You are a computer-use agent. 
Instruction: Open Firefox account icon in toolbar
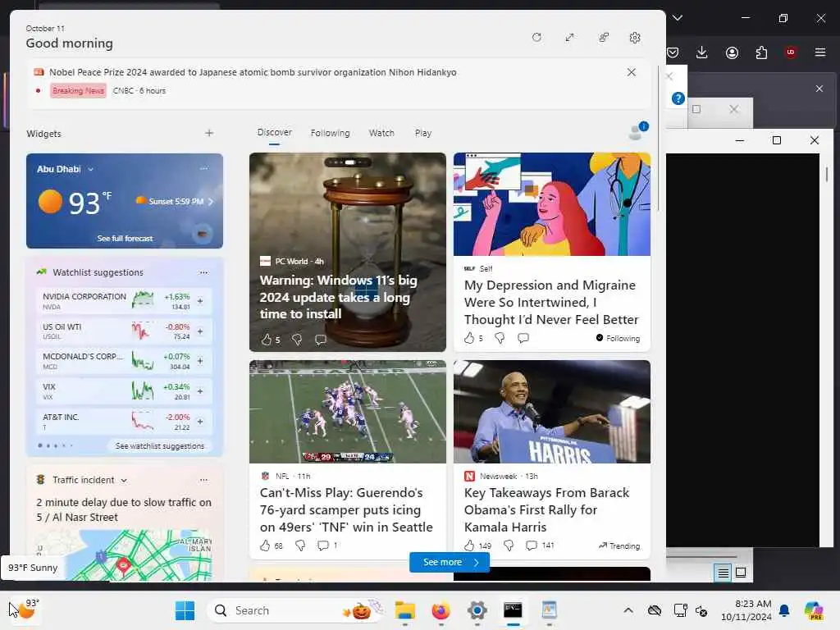coord(732,52)
